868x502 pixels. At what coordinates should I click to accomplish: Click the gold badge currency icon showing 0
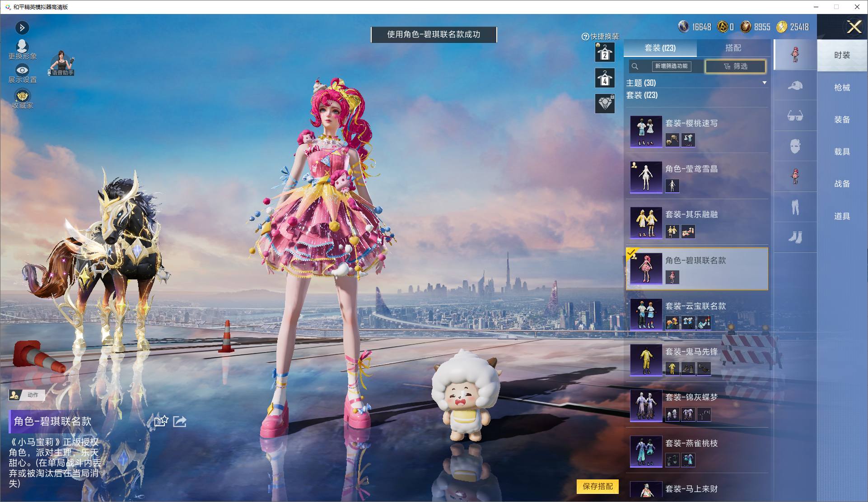pos(723,27)
